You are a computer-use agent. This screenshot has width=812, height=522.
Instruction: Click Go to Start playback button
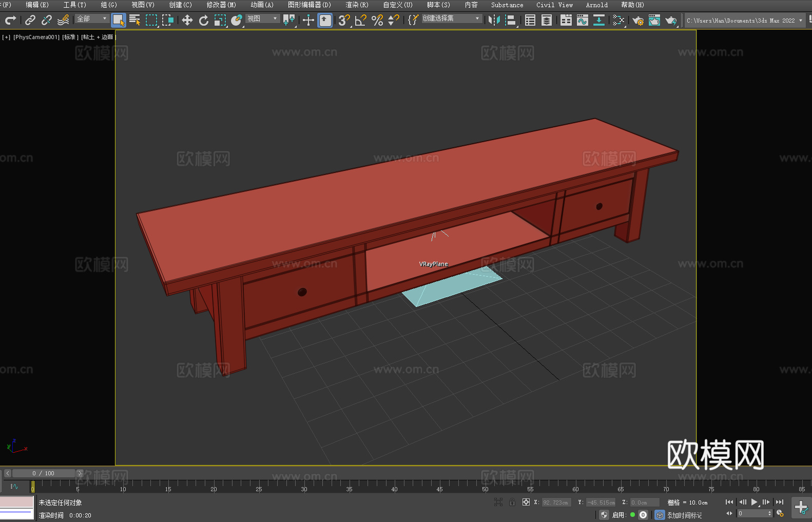click(x=729, y=502)
